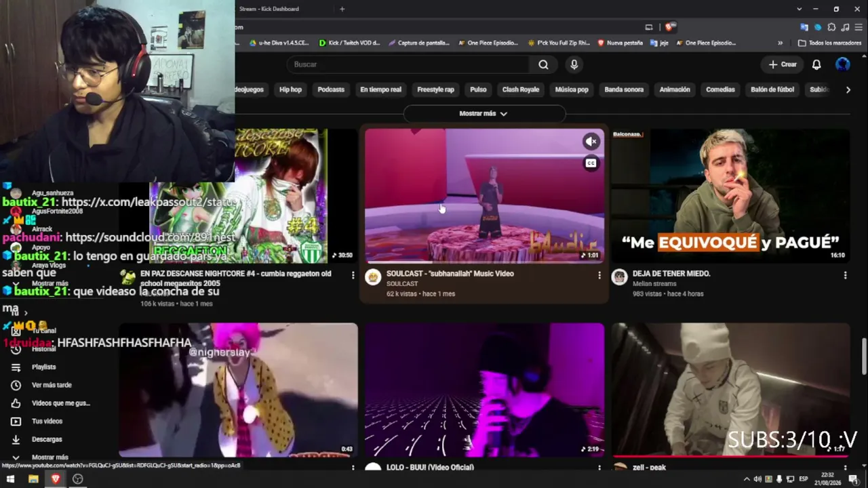The height and width of the screenshot is (488, 868).
Task: Open options for LOLO - BUU! video
Action: click(x=599, y=468)
